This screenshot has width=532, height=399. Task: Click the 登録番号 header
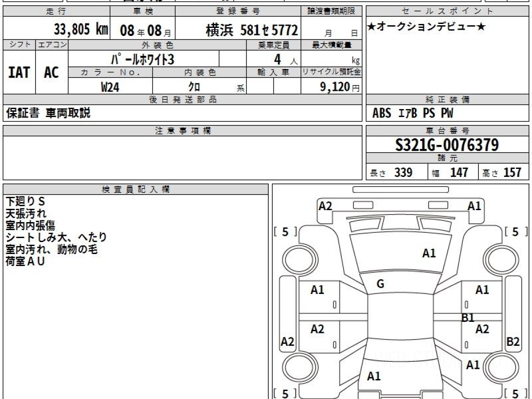(238, 12)
